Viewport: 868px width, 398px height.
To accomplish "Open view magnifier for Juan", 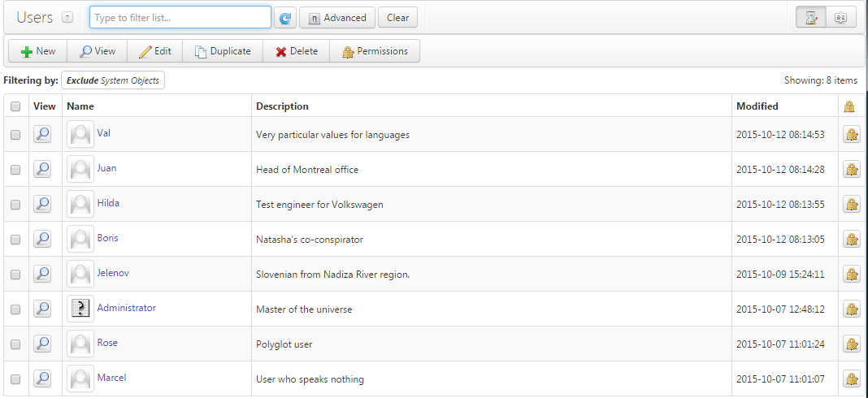I will 42,169.
